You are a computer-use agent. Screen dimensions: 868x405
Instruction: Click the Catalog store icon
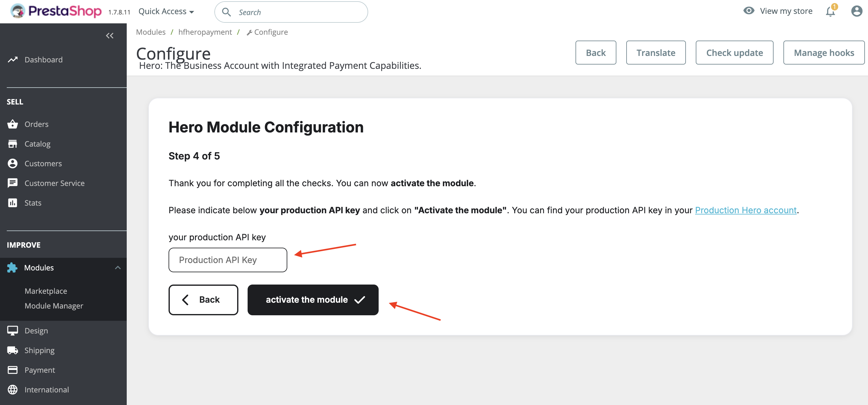pyautogui.click(x=13, y=144)
